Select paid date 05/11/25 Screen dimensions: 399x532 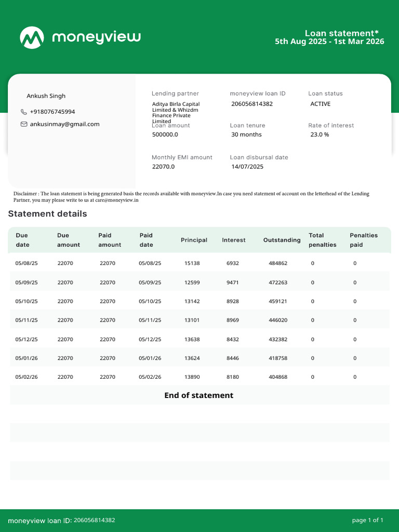[150, 320]
